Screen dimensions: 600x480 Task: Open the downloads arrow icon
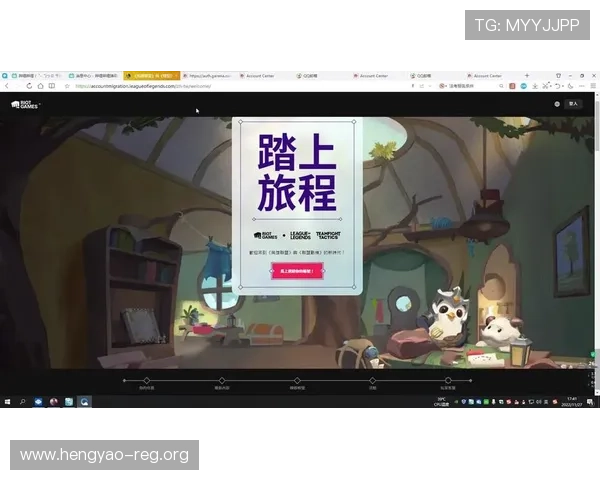point(535,86)
